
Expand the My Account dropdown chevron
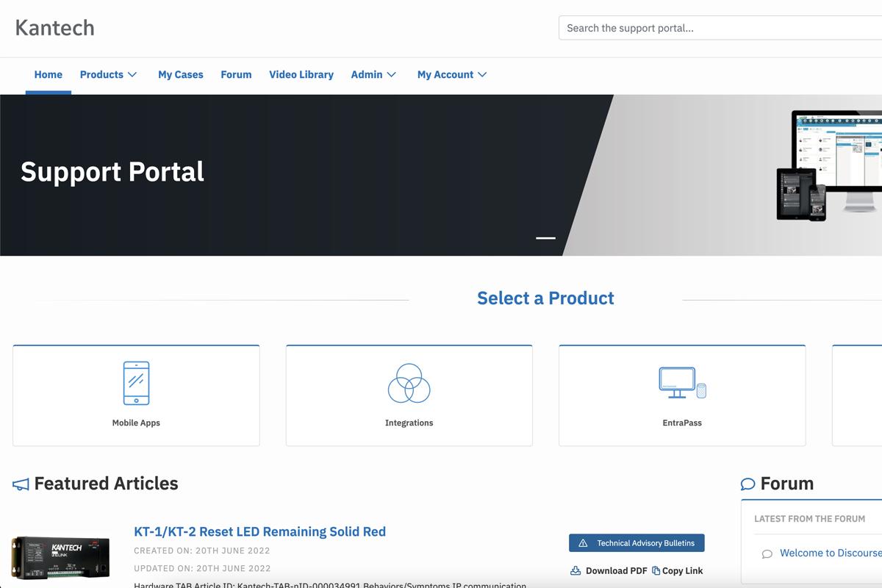coord(482,74)
